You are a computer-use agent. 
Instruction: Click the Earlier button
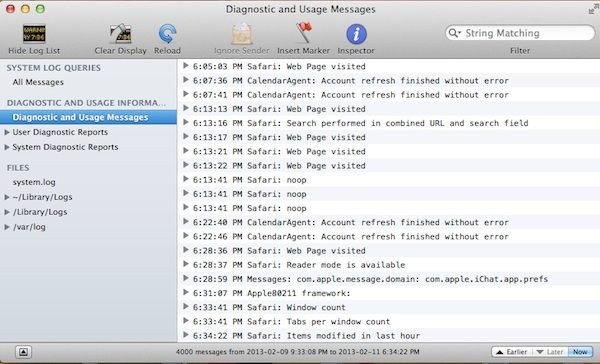pyautogui.click(x=512, y=352)
